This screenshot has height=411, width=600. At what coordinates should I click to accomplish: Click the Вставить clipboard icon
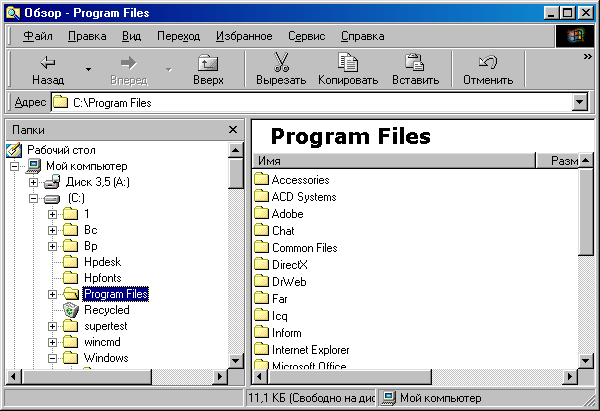point(415,62)
